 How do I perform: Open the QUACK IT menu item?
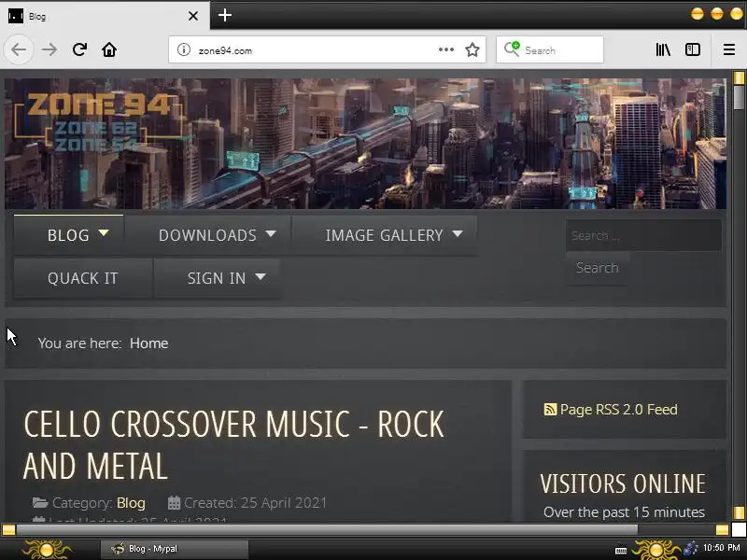[x=83, y=278]
